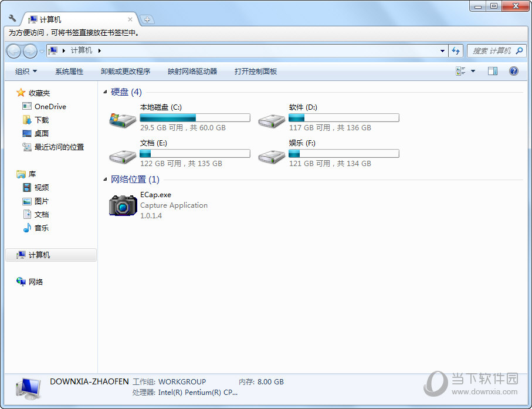The width and height of the screenshot is (532, 409).
Task: Click 映射网络驱动器 command
Action: tap(192, 71)
